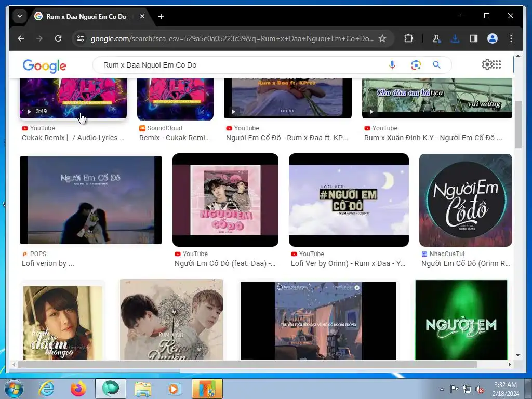Click the page scroll-up arrow
This screenshot has height=399, width=532.
[518, 56]
